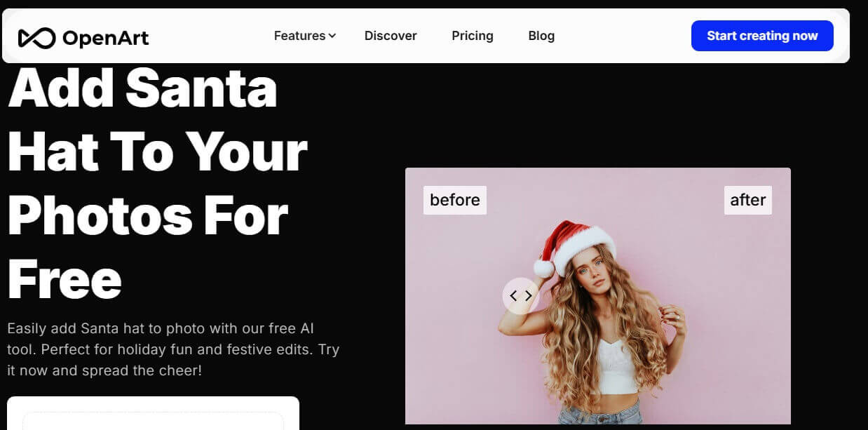Image resolution: width=868 pixels, height=430 pixels.
Task: Go to the Discover page
Action: tap(391, 36)
